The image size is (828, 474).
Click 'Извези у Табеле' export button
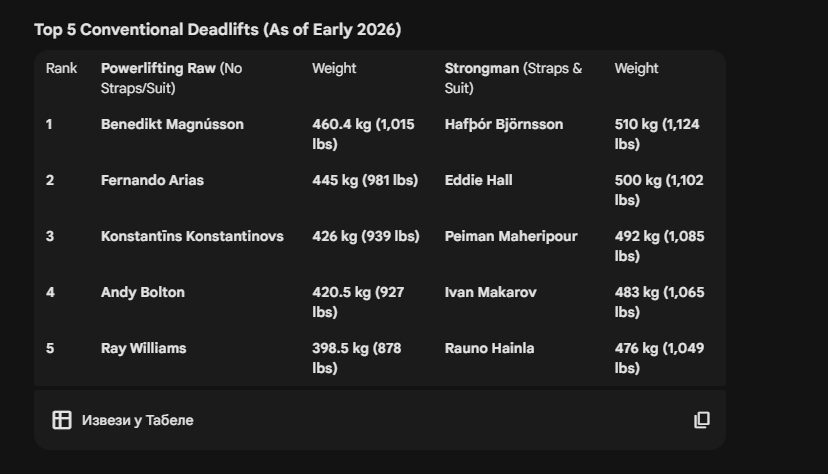coord(137,420)
